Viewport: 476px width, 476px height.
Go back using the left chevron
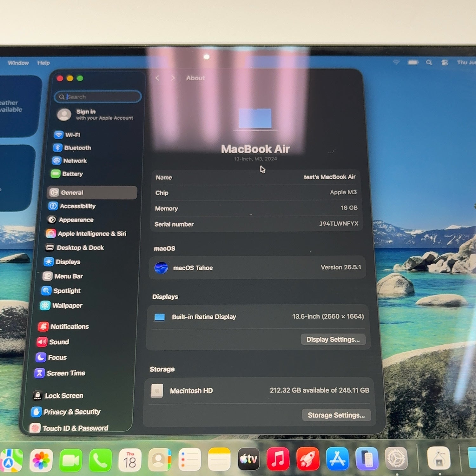click(x=158, y=78)
